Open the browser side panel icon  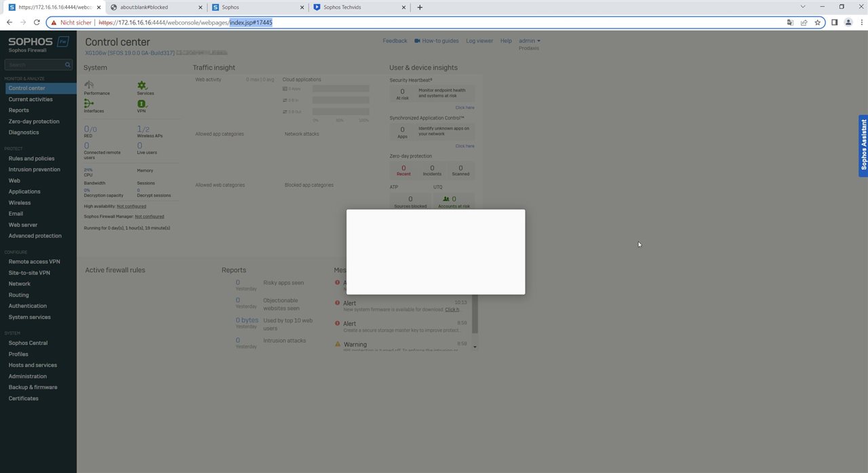(834, 22)
